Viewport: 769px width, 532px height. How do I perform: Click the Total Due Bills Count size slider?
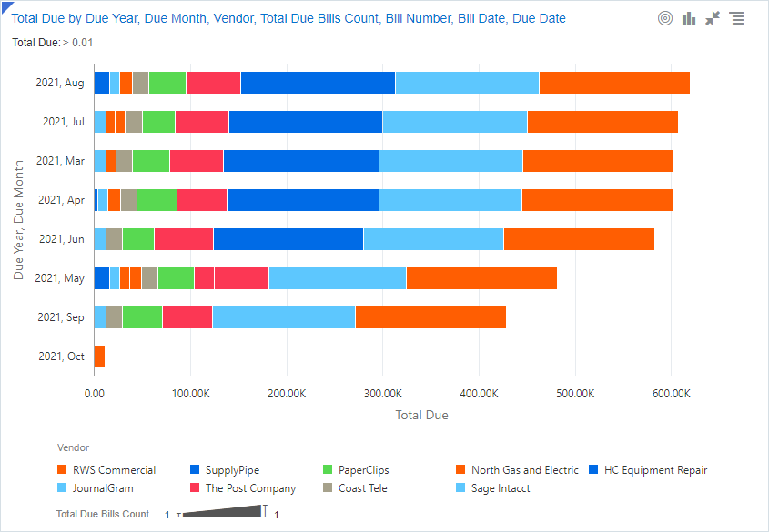tap(221, 513)
